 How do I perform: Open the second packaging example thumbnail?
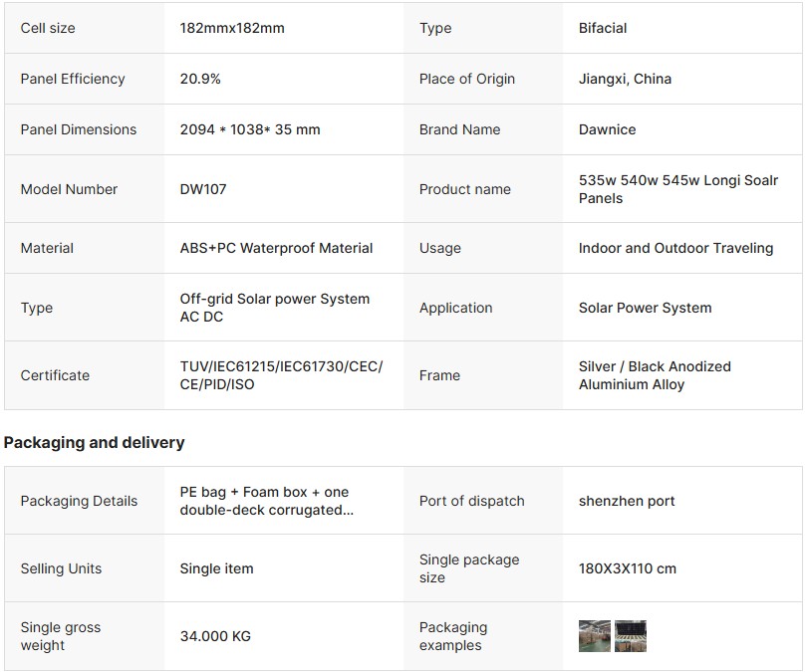click(631, 636)
